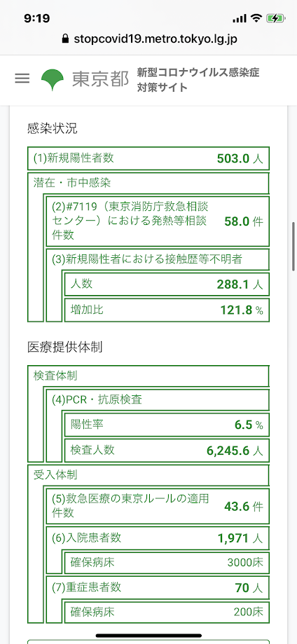
Task: Tap the 陽性率 6.5% row
Action: pyautogui.click(x=167, y=425)
